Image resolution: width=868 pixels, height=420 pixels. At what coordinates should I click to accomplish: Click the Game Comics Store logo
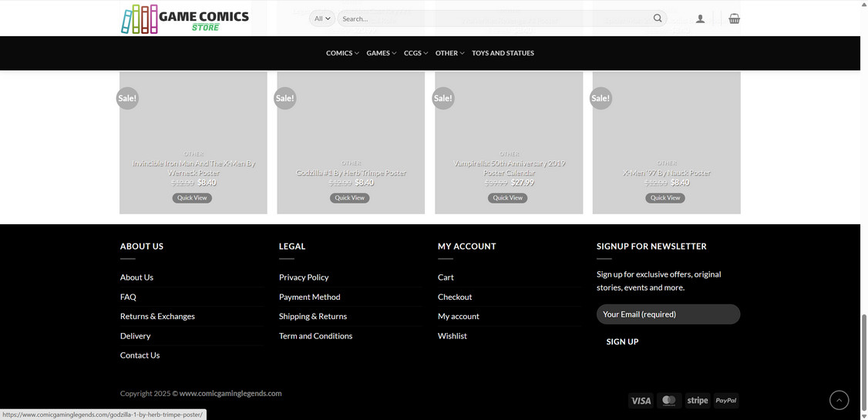coord(185,18)
